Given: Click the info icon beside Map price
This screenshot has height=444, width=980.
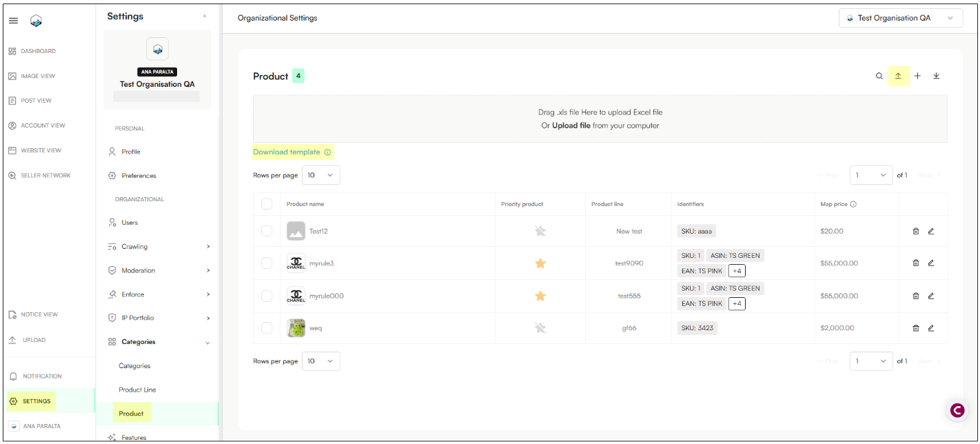Looking at the screenshot, I should [x=853, y=205].
